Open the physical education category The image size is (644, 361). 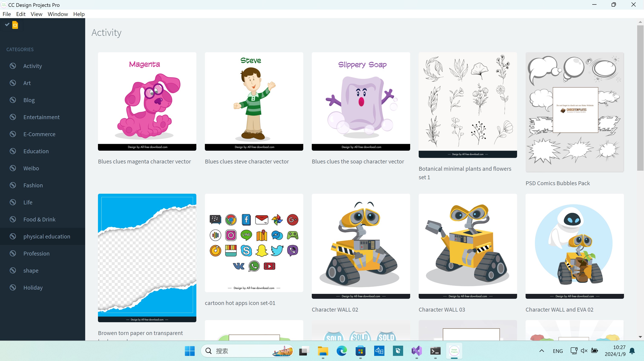[x=46, y=236]
